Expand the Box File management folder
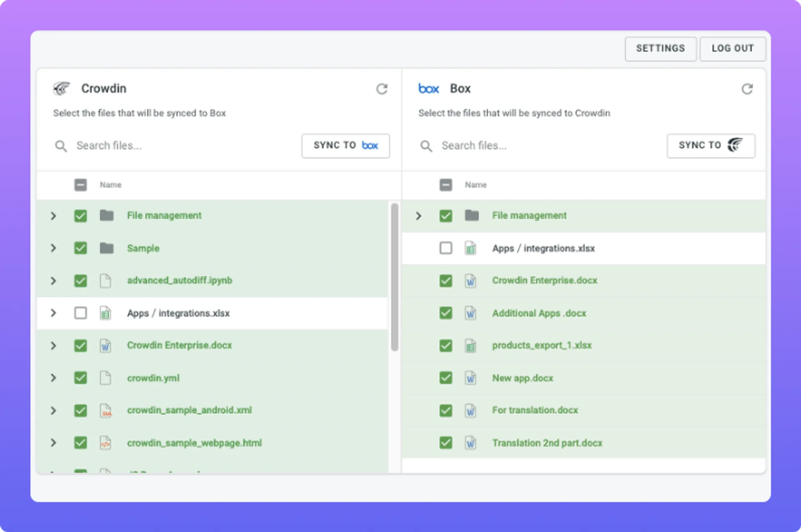The width and height of the screenshot is (801, 532). coord(418,216)
